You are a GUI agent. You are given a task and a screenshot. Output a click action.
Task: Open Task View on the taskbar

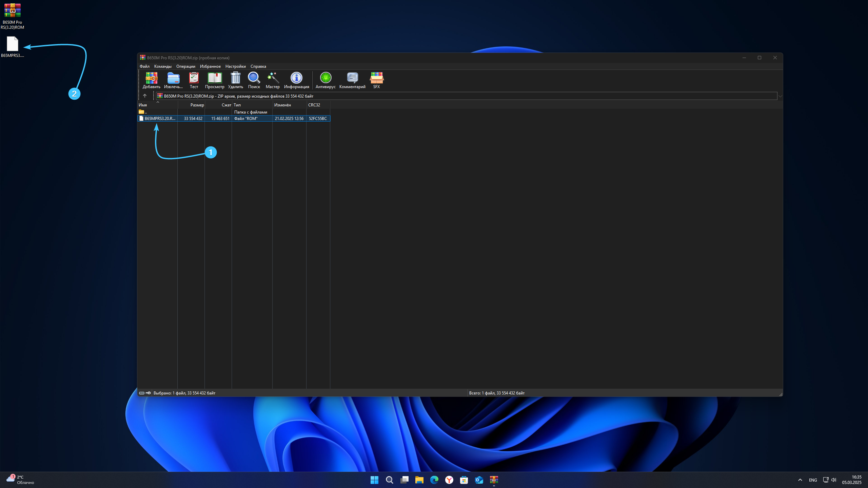pos(404,480)
